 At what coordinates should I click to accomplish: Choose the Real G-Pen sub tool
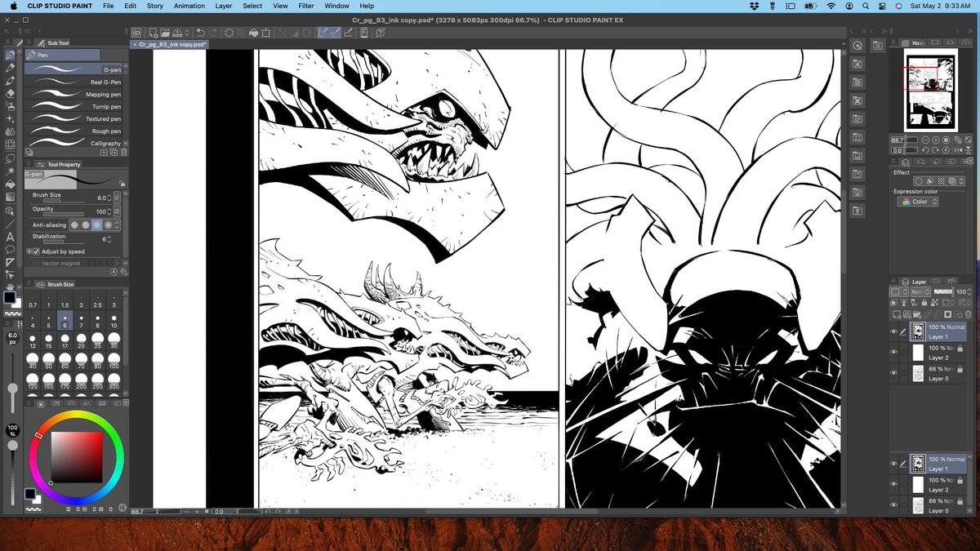[73, 82]
